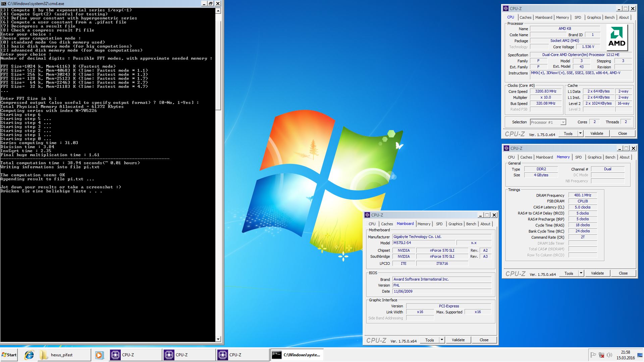
Task: Click Tools button in Memory window
Action: pyautogui.click(x=569, y=273)
